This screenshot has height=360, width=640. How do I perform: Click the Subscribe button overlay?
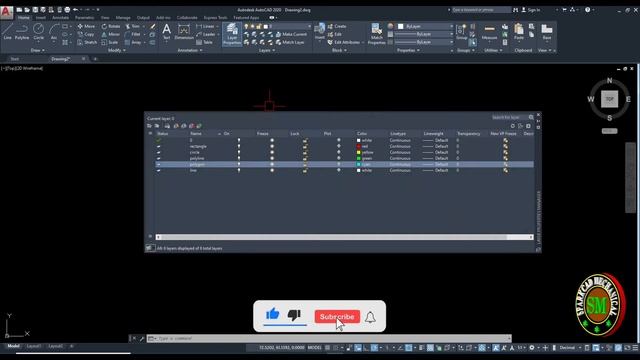coord(337,317)
